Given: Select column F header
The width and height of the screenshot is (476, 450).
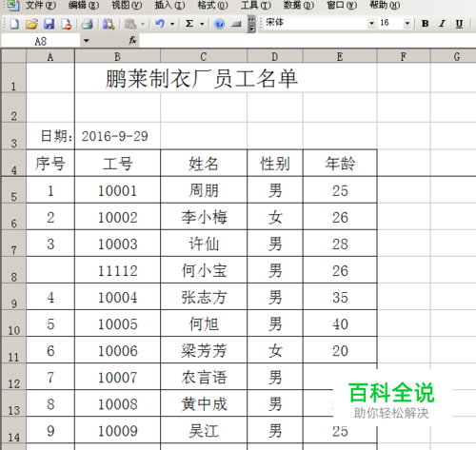Looking at the screenshot, I should click(x=404, y=56).
